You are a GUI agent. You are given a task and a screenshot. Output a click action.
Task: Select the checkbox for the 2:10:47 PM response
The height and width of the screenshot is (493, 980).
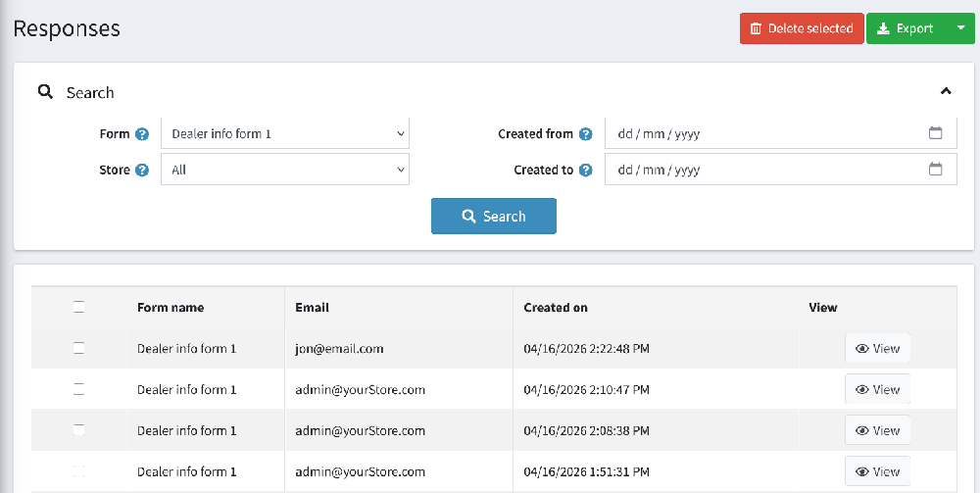78,389
